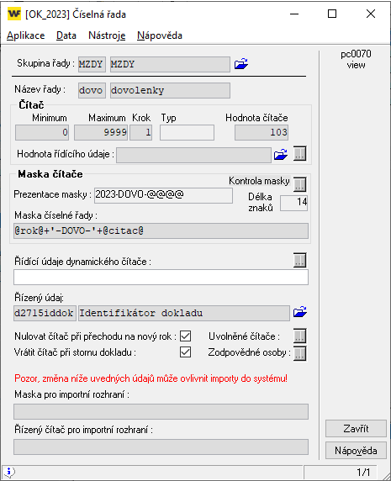Viewport: 392px width, 482px height.
Task: Open folder lookup for Hodnota řídícího údaje
Action: [281, 155]
